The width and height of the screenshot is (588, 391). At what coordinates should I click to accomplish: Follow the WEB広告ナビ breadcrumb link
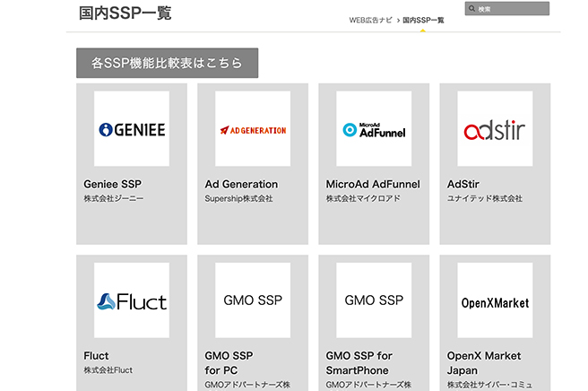pos(370,21)
